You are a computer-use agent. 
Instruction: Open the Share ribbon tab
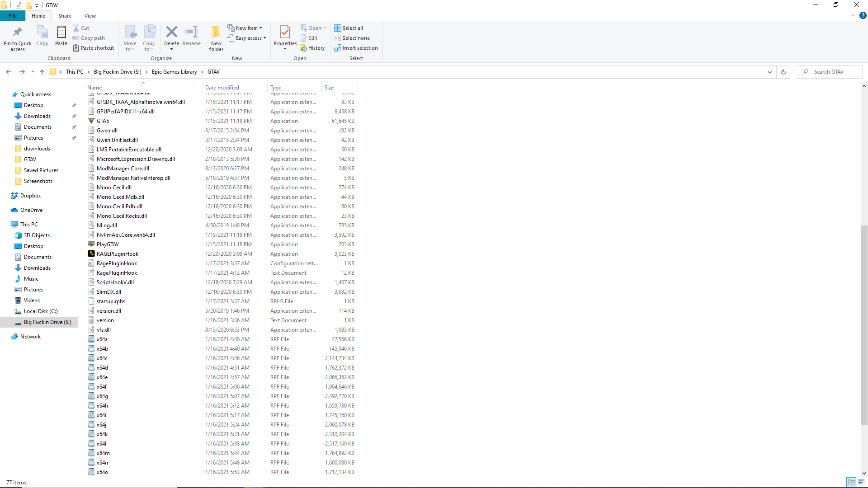(x=65, y=16)
